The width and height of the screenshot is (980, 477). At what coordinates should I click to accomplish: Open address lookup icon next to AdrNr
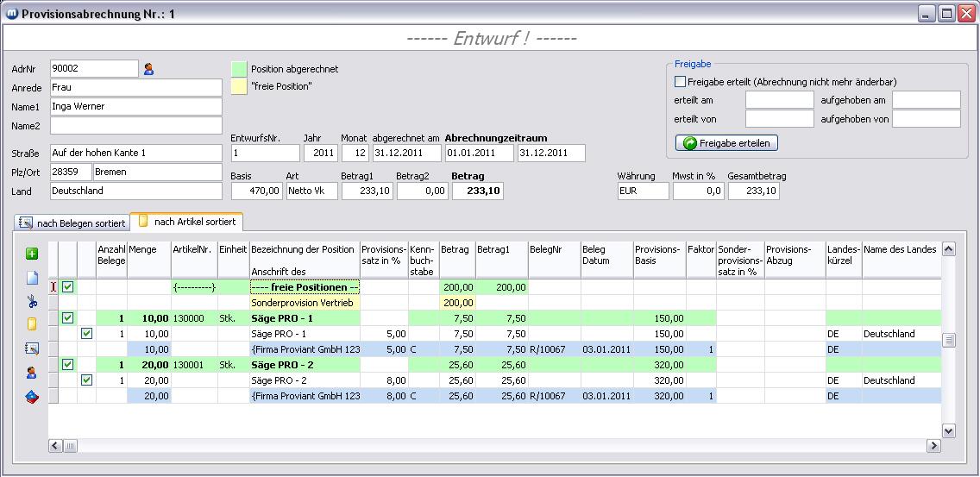pyautogui.click(x=148, y=69)
